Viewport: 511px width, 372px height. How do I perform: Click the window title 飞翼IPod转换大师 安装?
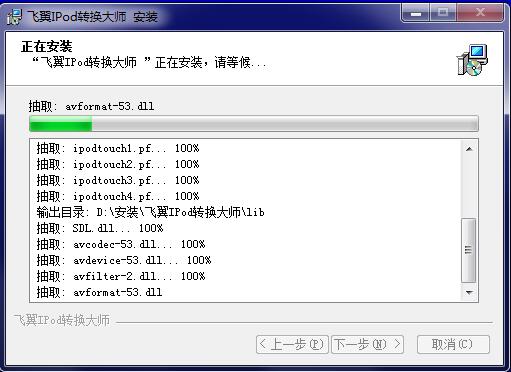click(92, 16)
